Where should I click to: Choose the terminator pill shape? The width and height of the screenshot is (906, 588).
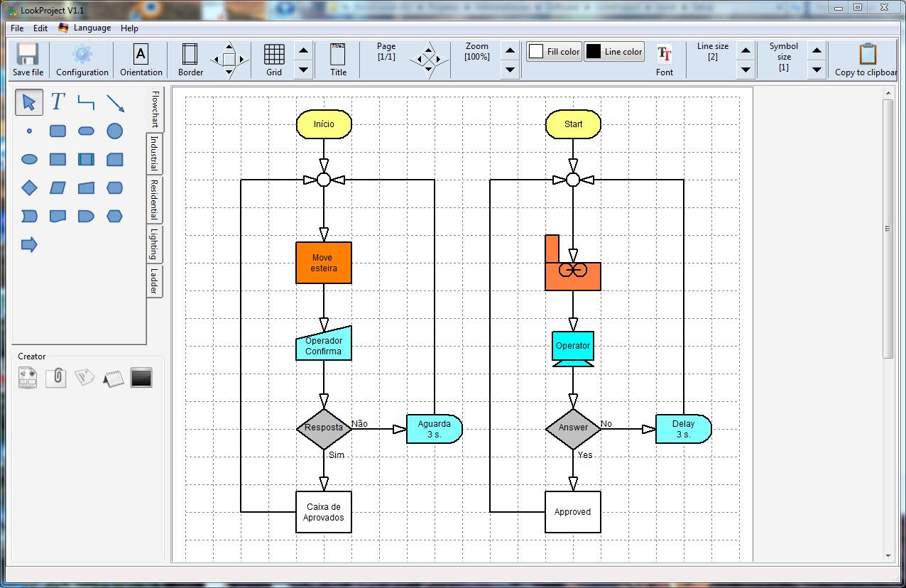(x=86, y=131)
